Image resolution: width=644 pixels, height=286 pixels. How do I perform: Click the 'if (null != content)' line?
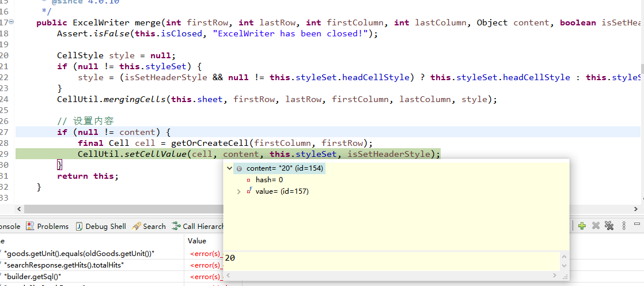pos(114,132)
